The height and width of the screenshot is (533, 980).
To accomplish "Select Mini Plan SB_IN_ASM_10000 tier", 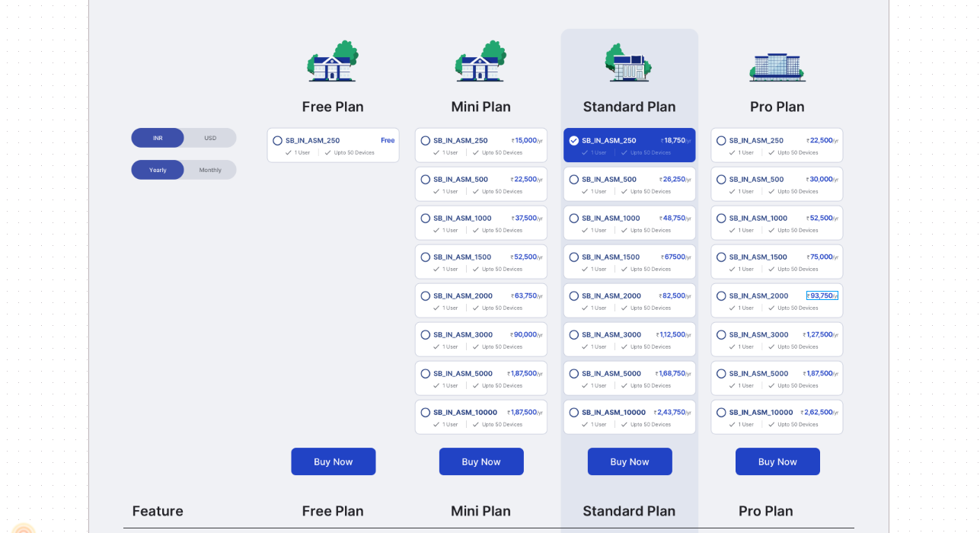I will [x=426, y=413].
